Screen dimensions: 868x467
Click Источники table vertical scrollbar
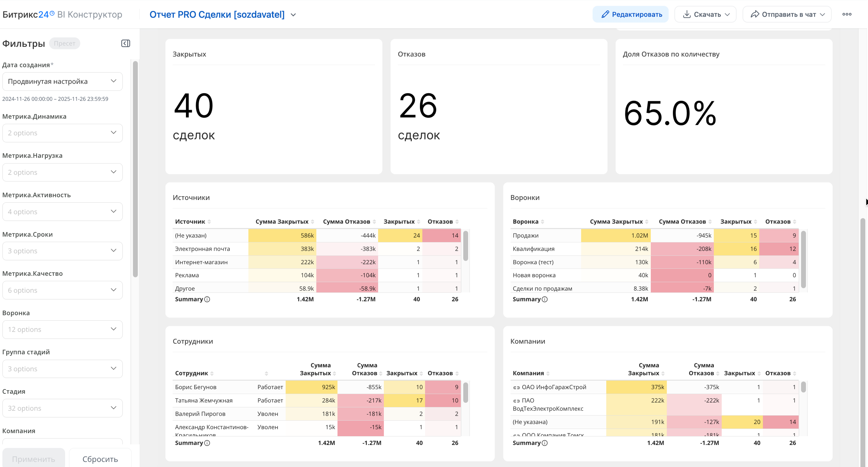tap(465, 246)
